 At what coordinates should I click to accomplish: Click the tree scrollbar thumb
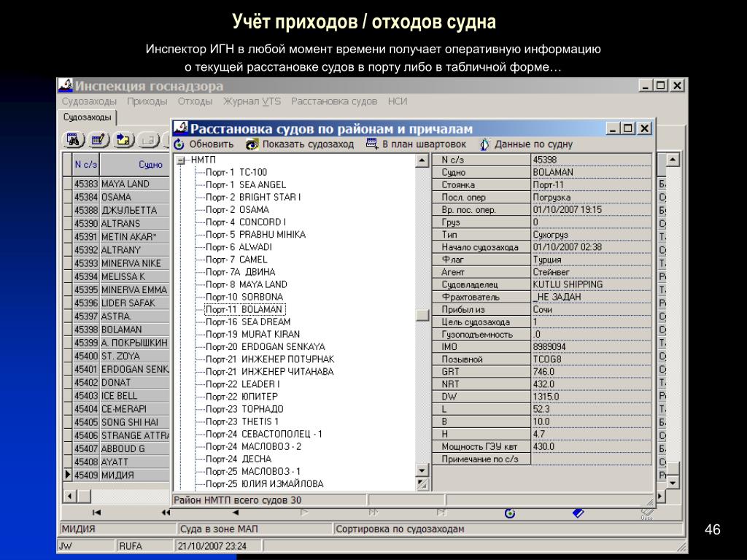click(x=422, y=315)
